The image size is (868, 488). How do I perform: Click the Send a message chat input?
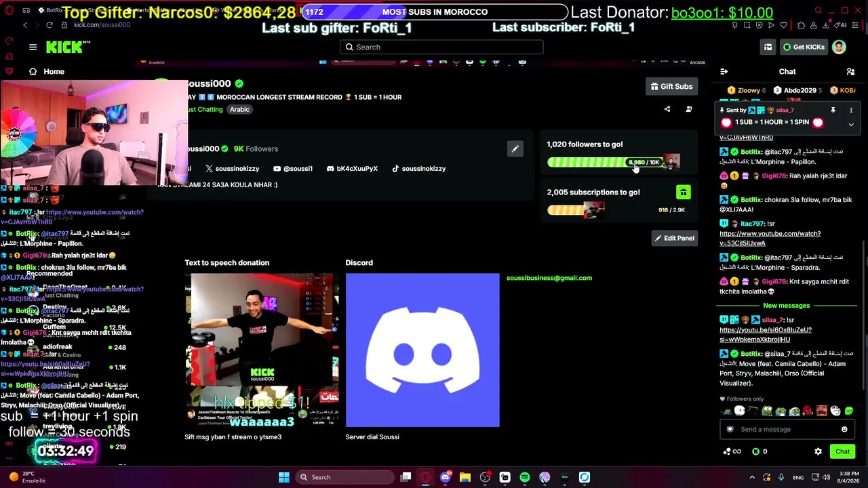pos(787,429)
